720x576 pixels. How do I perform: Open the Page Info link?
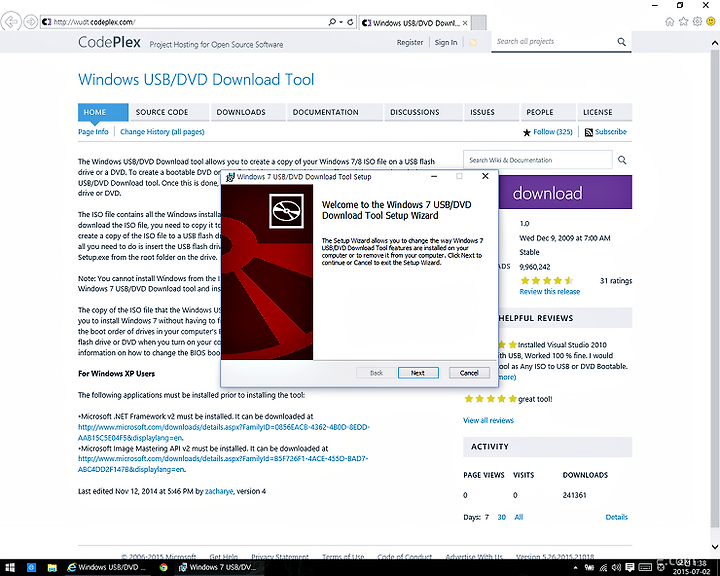pyautogui.click(x=93, y=132)
